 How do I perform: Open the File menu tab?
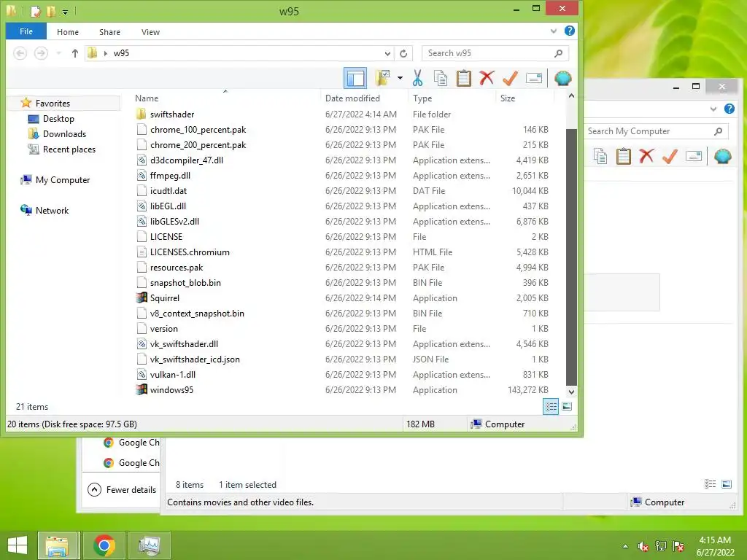[26, 31]
